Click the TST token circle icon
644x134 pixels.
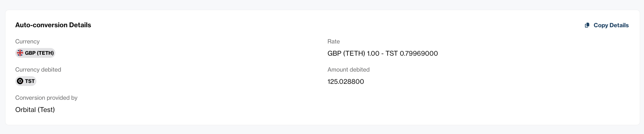pyautogui.click(x=20, y=81)
